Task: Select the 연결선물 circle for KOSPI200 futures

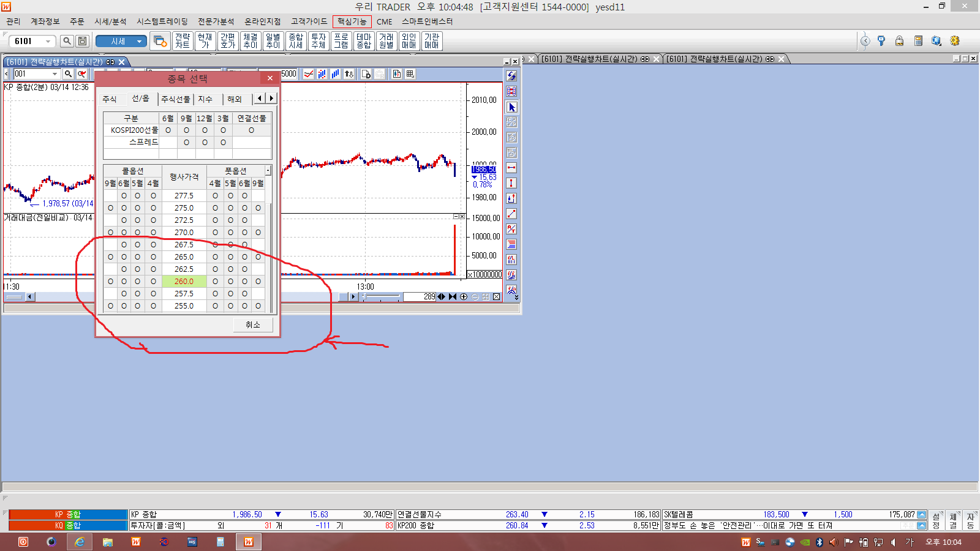Action: tap(251, 130)
